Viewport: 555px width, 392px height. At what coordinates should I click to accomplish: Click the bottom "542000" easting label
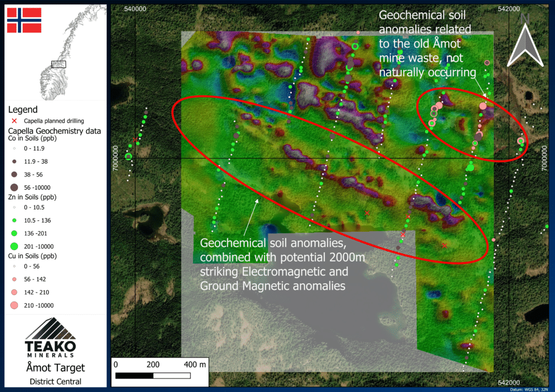(508, 382)
